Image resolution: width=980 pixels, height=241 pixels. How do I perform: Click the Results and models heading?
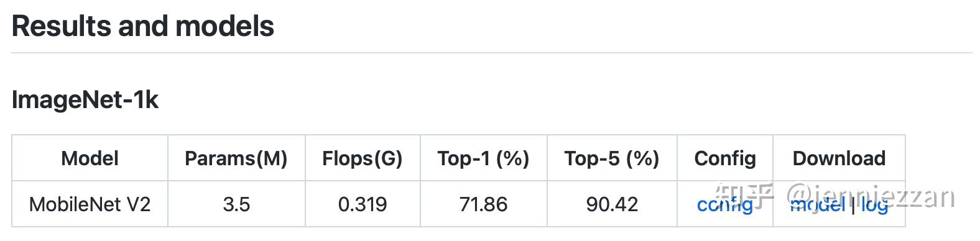click(143, 27)
